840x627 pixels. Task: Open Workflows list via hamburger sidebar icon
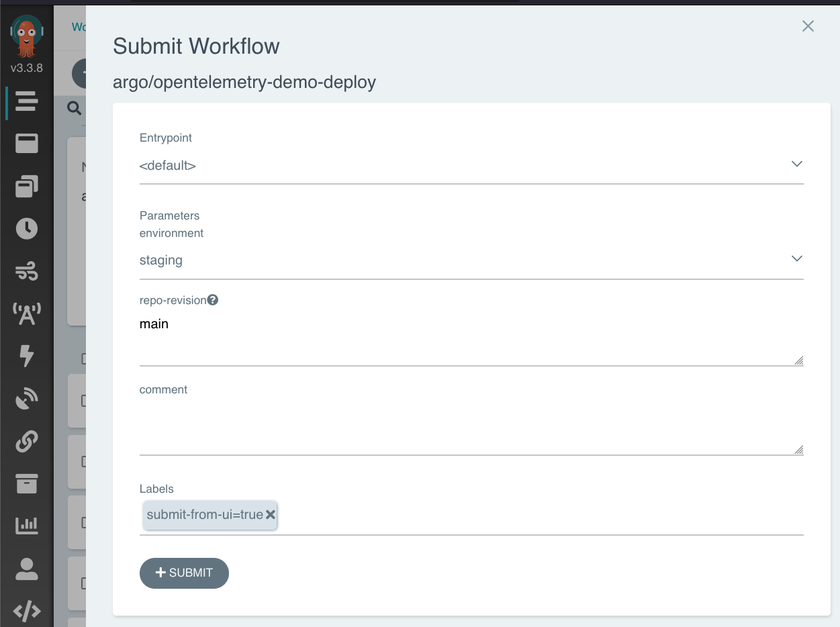[x=27, y=101]
